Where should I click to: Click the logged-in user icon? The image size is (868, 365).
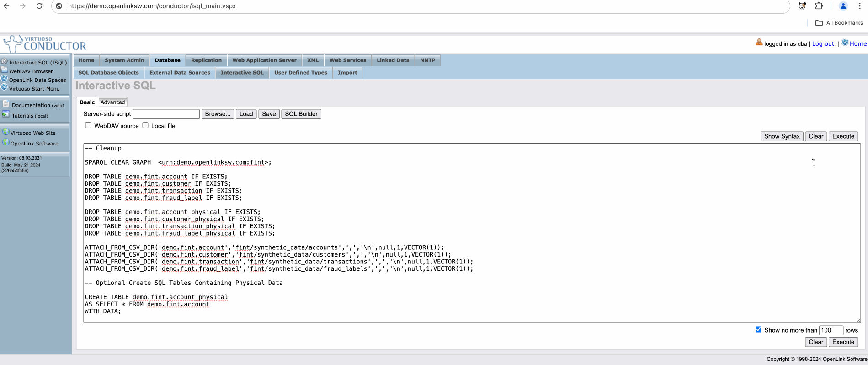pos(759,43)
